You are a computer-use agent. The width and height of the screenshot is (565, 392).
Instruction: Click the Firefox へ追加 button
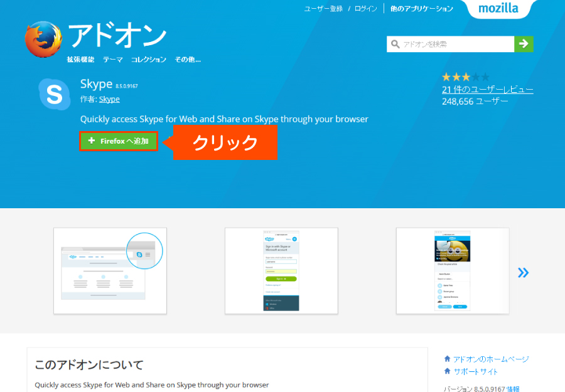118,141
